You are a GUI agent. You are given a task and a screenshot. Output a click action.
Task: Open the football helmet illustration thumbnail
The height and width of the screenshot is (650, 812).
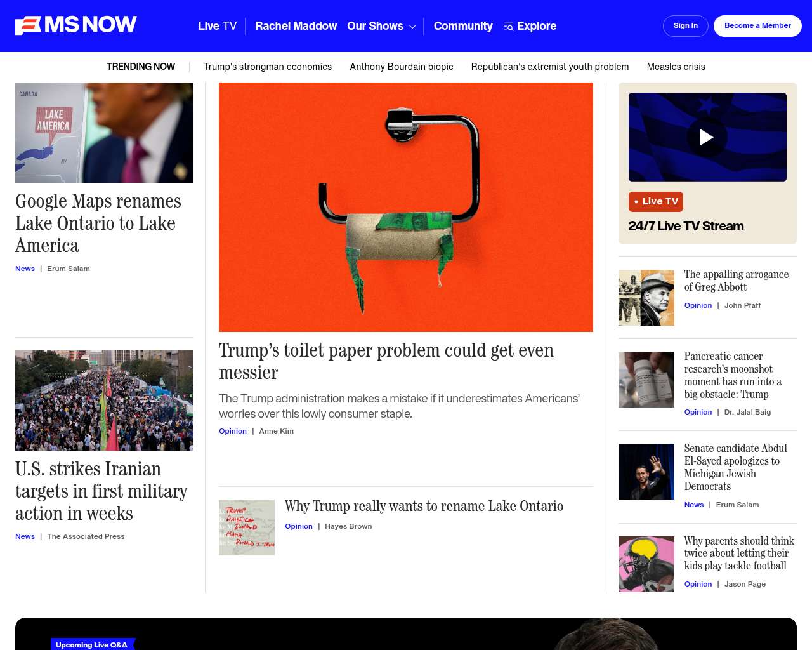click(x=646, y=564)
